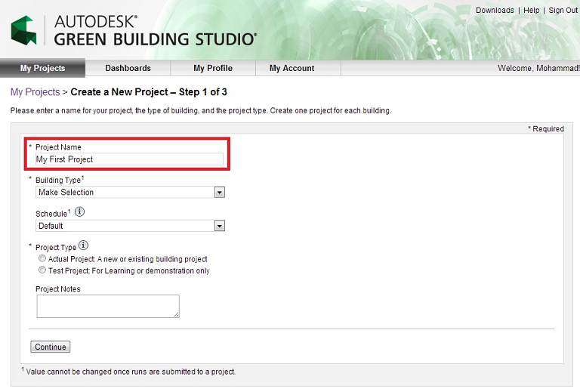Click the 'Create a New Project – Step 1 of 3' heading
The image size is (580, 392).
click(x=149, y=92)
